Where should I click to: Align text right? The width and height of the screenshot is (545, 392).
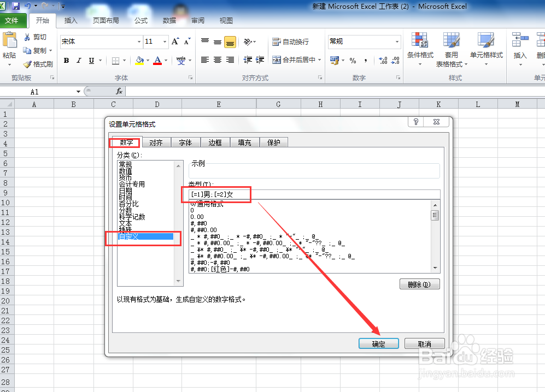(x=230, y=60)
